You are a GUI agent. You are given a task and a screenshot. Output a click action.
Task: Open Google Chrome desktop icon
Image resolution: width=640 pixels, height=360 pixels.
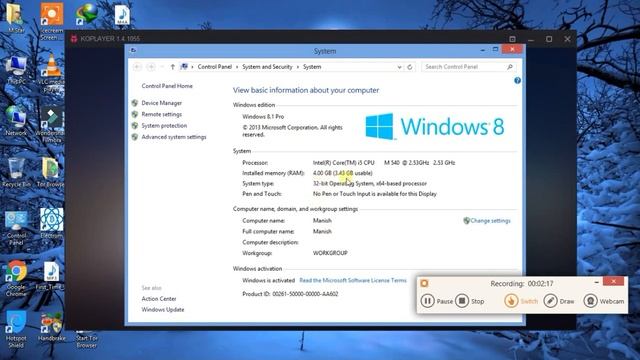click(16, 278)
